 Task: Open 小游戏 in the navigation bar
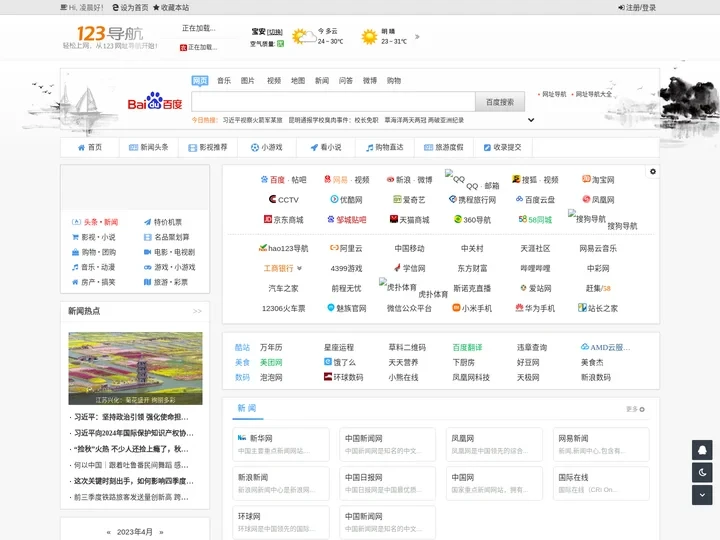click(x=267, y=147)
